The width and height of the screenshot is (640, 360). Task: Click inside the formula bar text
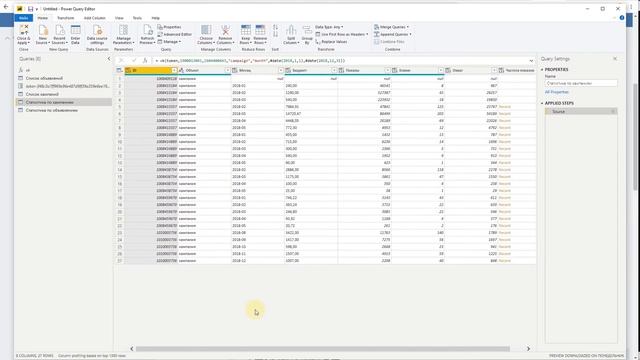click(250, 60)
